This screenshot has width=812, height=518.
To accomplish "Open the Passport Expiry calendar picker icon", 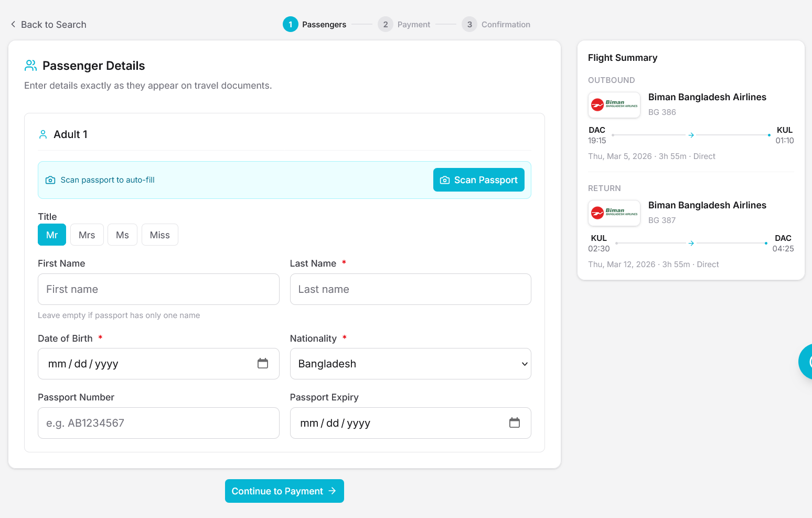I will (x=514, y=422).
